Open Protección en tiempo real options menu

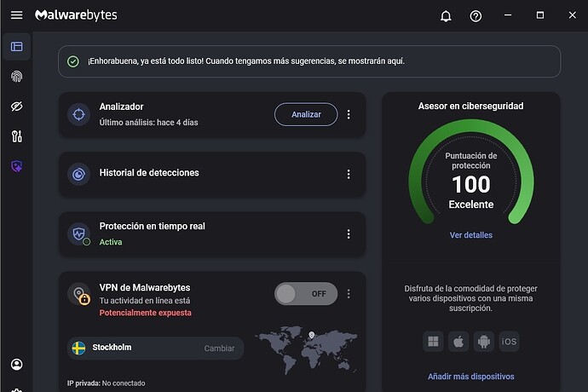click(x=349, y=234)
